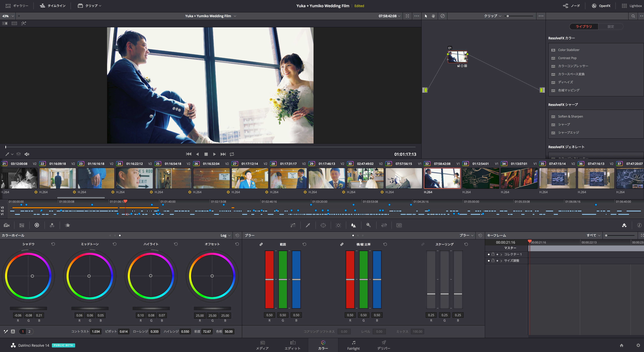Open the Power Window palette
The width and height of the screenshot is (644, 352).
323,225
